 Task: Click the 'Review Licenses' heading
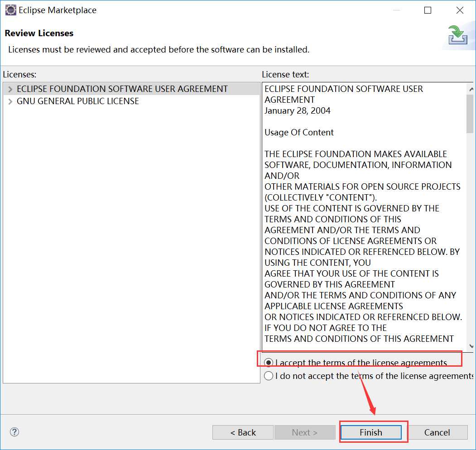click(39, 33)
